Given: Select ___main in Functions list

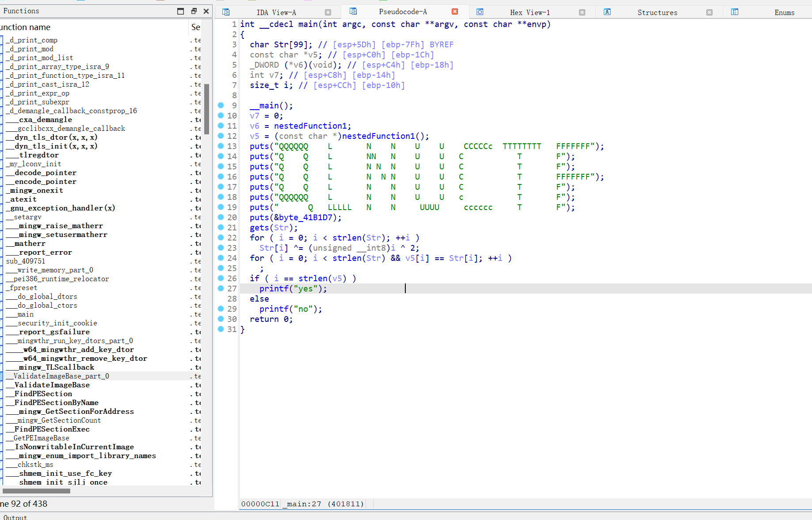Looking at the screenshot, I should click(20, 314).
